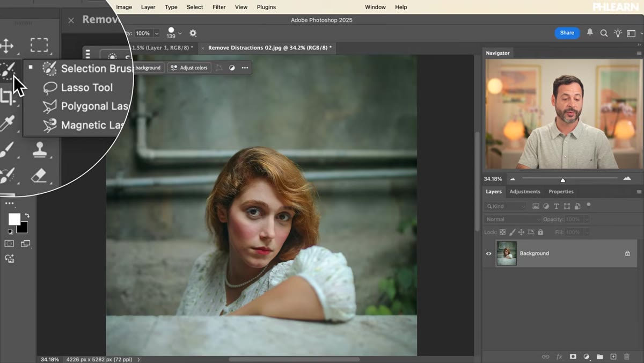
Task: Open the Window menu
Action: (x=375, y=7)
